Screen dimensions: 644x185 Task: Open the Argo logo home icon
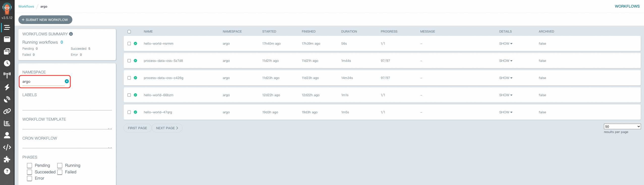point(7,8)
